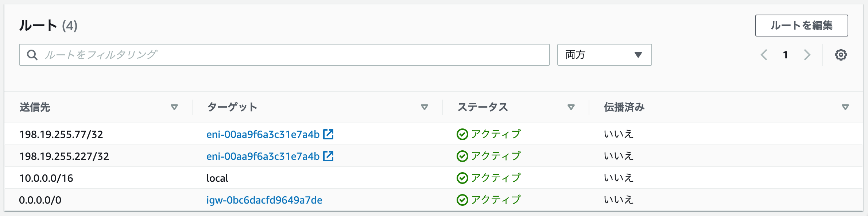Image resolution: width=868 pixels, height=216 pixels.
Task: Go to next page arrow
Action: [x=807, y=55]
